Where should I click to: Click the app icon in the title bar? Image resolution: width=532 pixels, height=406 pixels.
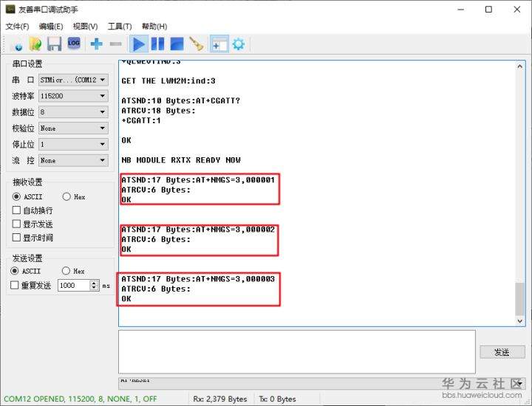tap(10, 9)
